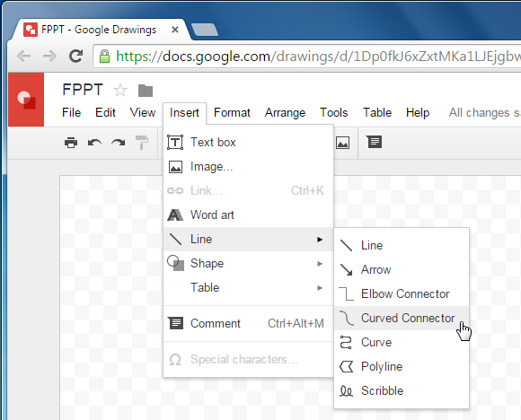Viewport: 521px width, 420px height.
Task: Click the Curved Connector icon
Action: pos(346,318)
